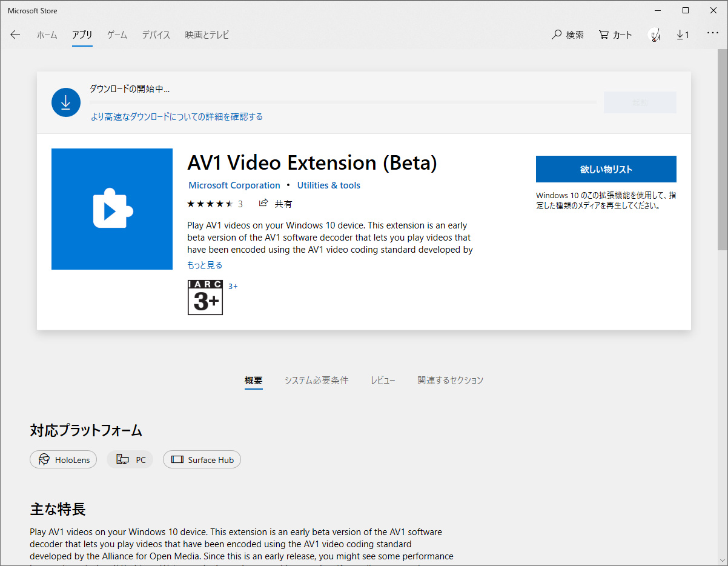
Task: Open the search in Microsoft Store
Action: point(568,35)
